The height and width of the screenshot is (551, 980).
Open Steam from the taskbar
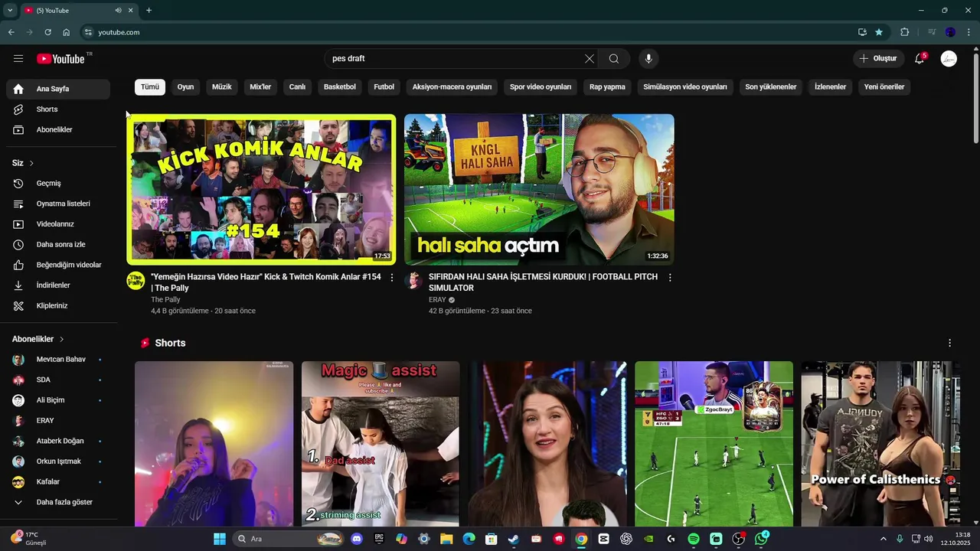coord(514,539)
